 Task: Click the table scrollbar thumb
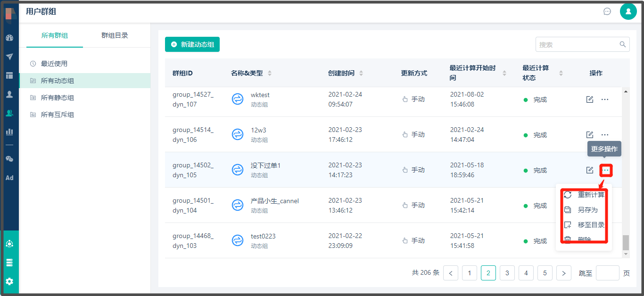tap(626, 243)
